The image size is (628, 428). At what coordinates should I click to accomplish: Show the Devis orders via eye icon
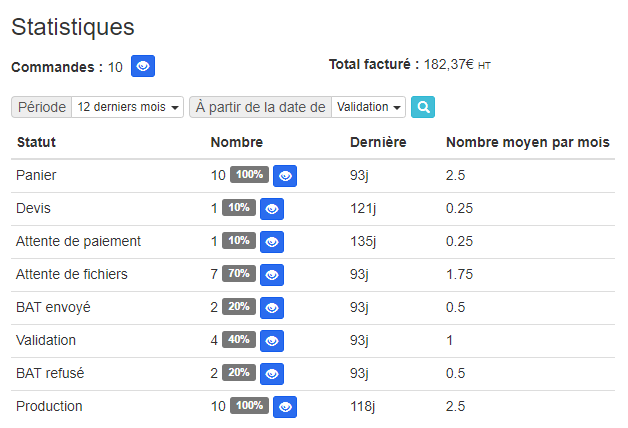(271, 209)
